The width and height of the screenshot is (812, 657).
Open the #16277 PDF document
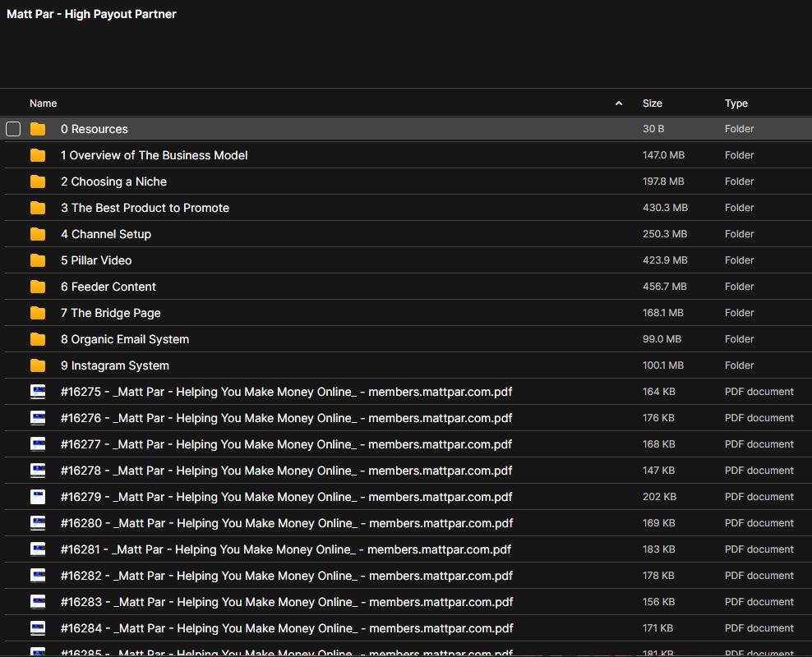(x=286, y=444)
